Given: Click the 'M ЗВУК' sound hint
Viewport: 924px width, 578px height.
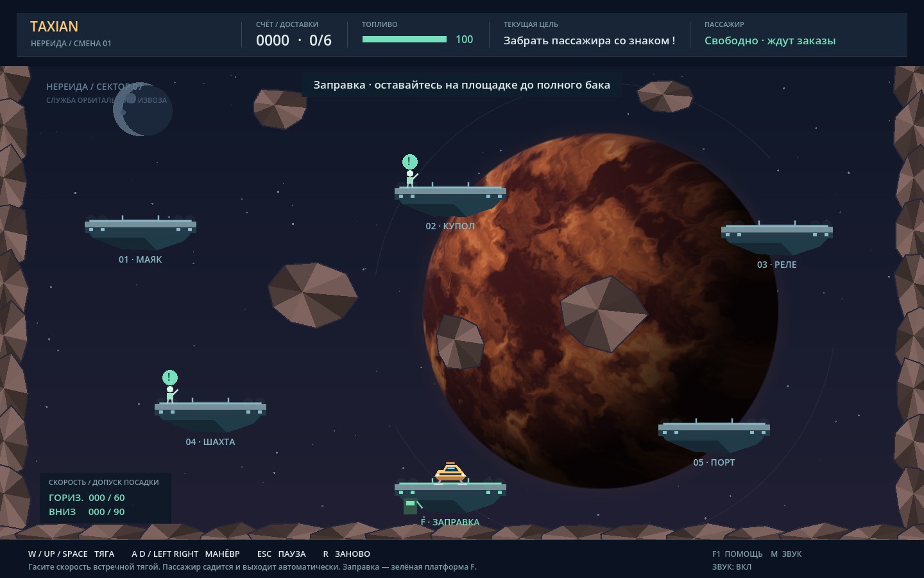Looking at the screenshot, I should [786, 554].
